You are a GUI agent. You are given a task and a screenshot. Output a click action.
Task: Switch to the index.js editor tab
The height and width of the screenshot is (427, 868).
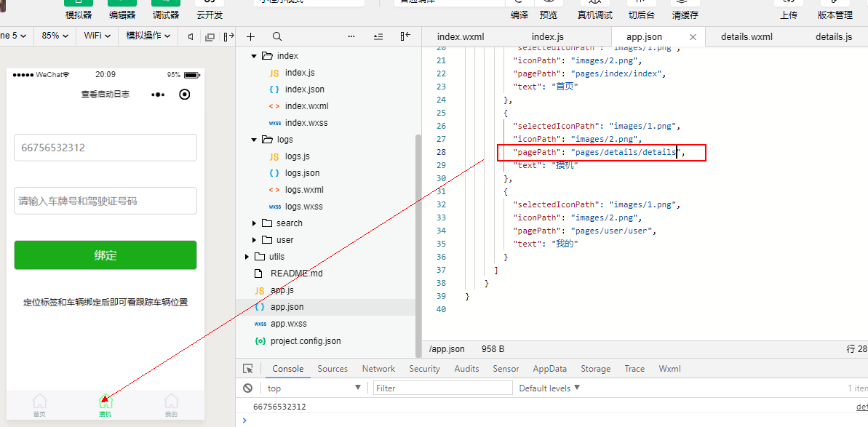(547, 37)
